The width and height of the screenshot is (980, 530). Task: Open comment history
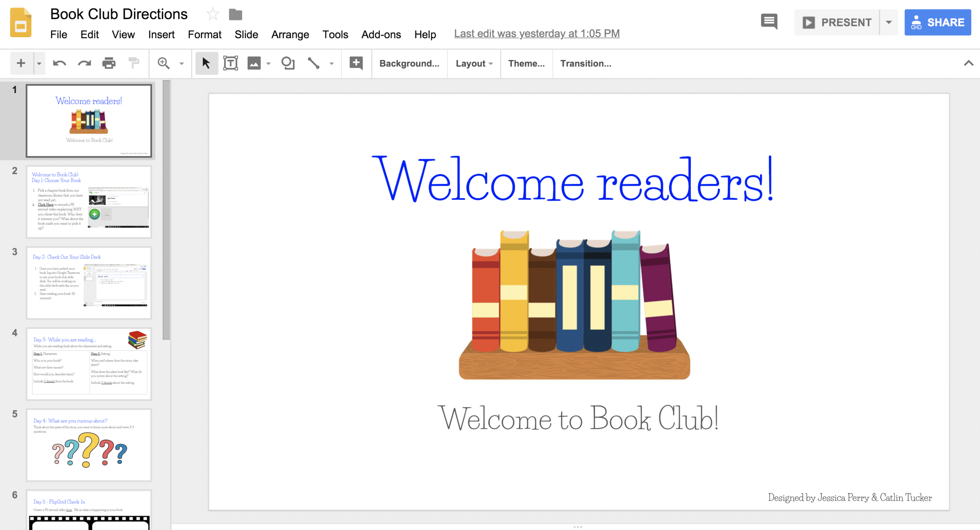[769, 22]
